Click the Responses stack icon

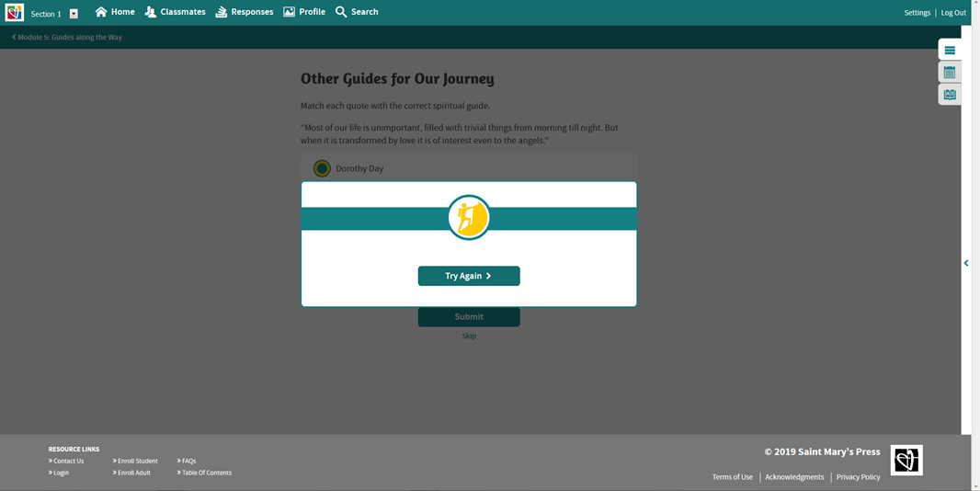coord(222,12)
